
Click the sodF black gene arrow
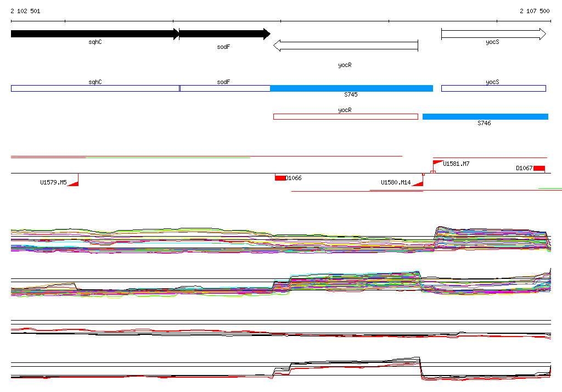(x=224, y=34)
